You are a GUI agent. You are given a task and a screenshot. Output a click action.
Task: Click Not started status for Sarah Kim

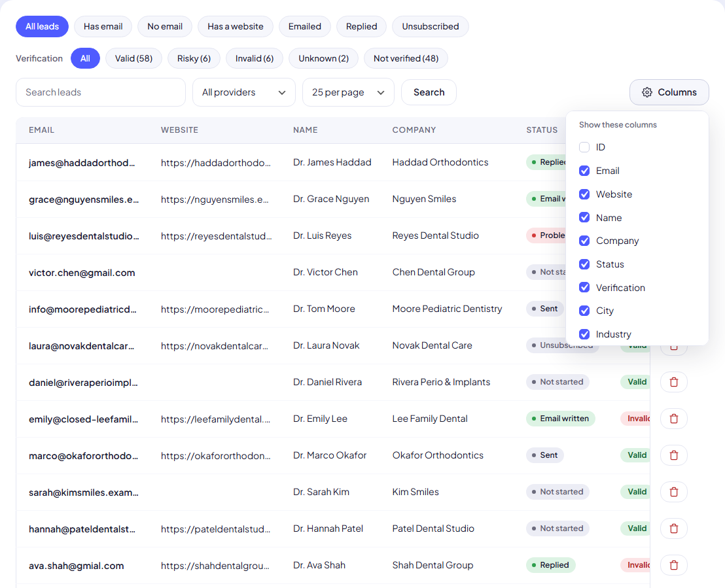click(557, 491)
